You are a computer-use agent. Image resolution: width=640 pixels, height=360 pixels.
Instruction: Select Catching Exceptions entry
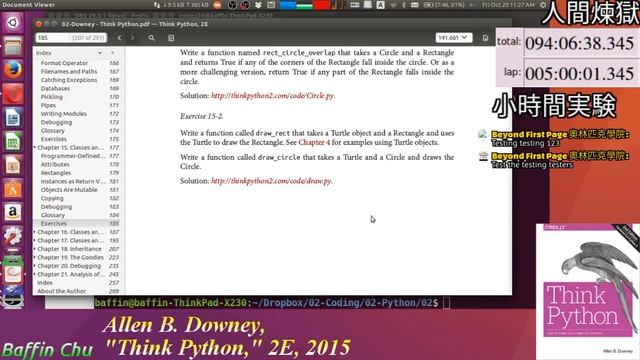[x=78, y=80]
